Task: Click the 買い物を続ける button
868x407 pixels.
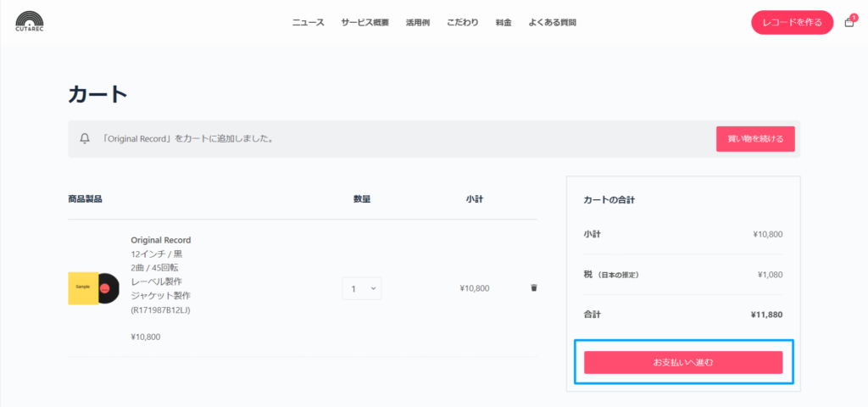Action: point(755,138)
